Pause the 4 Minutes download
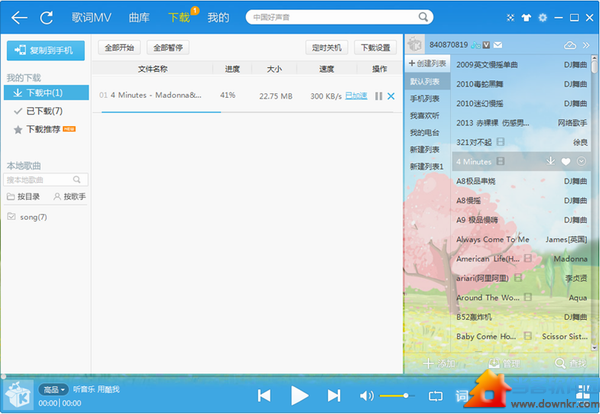The image size is (600, 414). (x=378, y=96)
